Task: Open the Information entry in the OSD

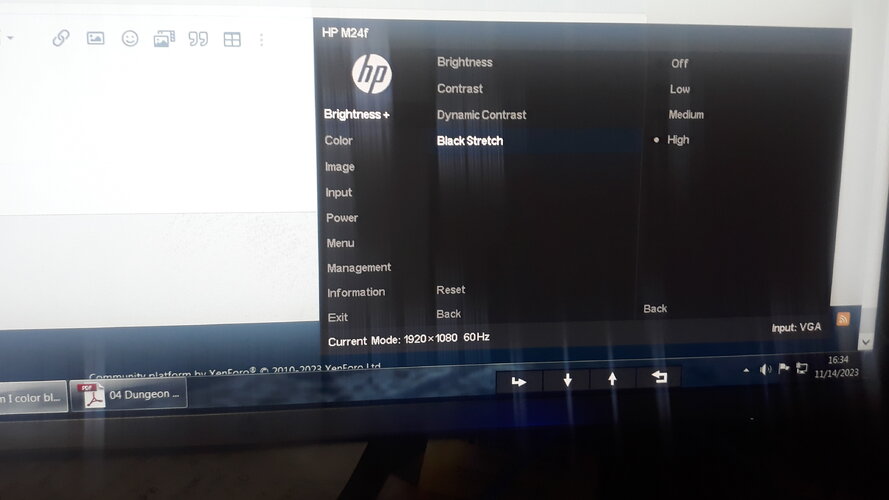Action: [x=356, y=292]
